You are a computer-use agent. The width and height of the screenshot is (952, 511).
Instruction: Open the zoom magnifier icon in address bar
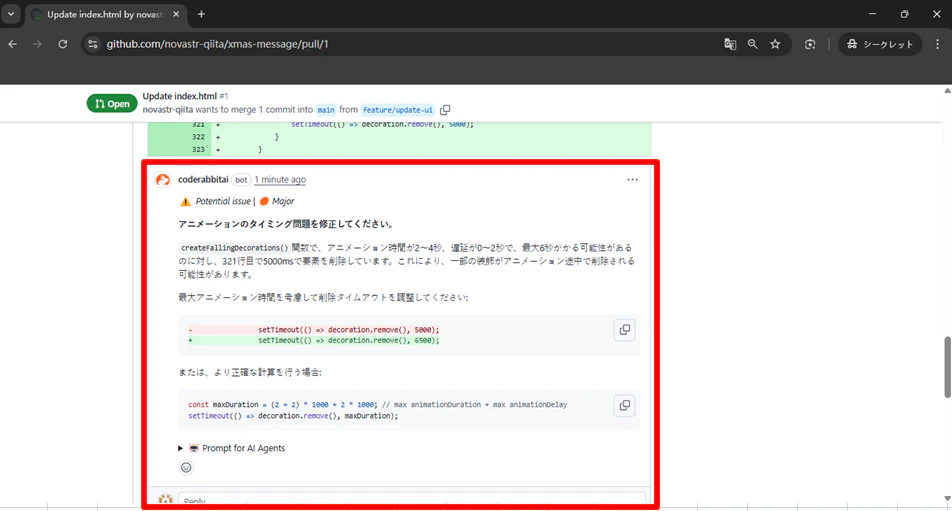(x=753, y=44)
